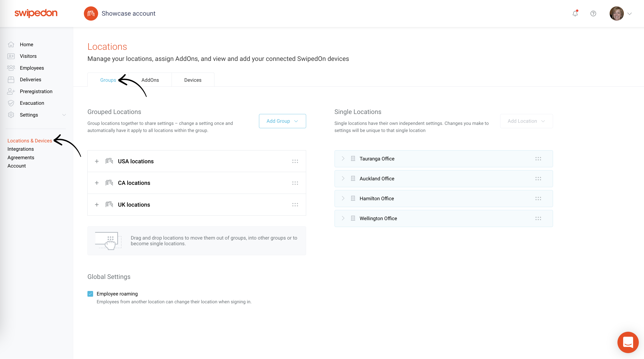Viewport: 644px width, 359px height.
Task: Click drag handle dots for Auckland Office
Action: 538,179
